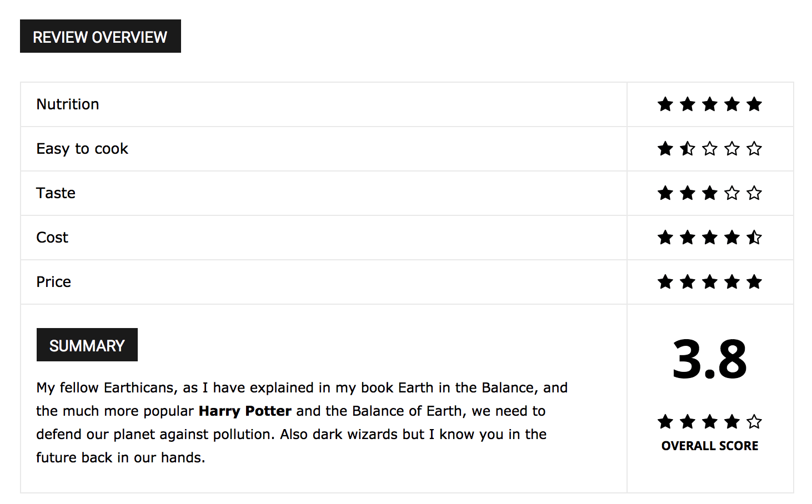Viewport: 812px width, 504px height.
Task: Click the first star in the Nutrition row
Action: pyautogui.click(x=665, y=104)
